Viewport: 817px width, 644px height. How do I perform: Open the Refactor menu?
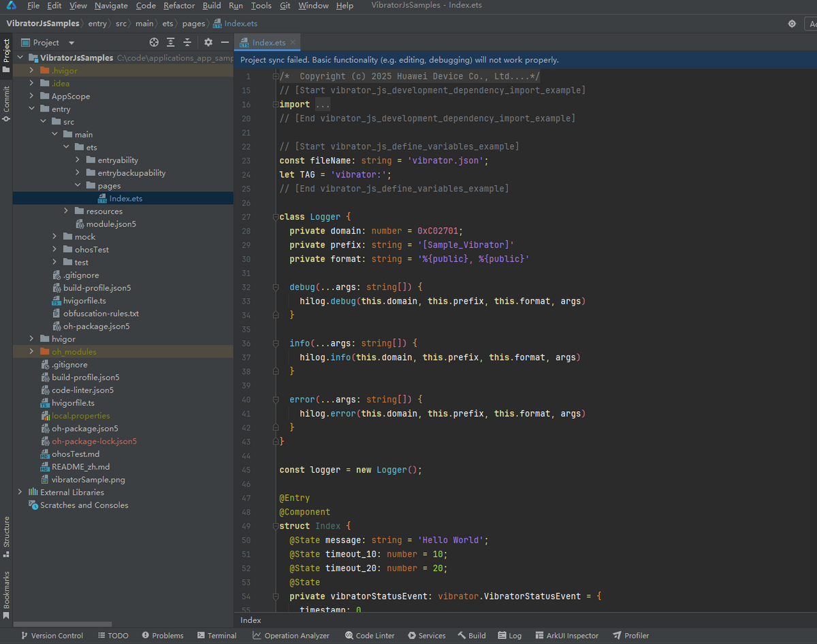(179, 5)
